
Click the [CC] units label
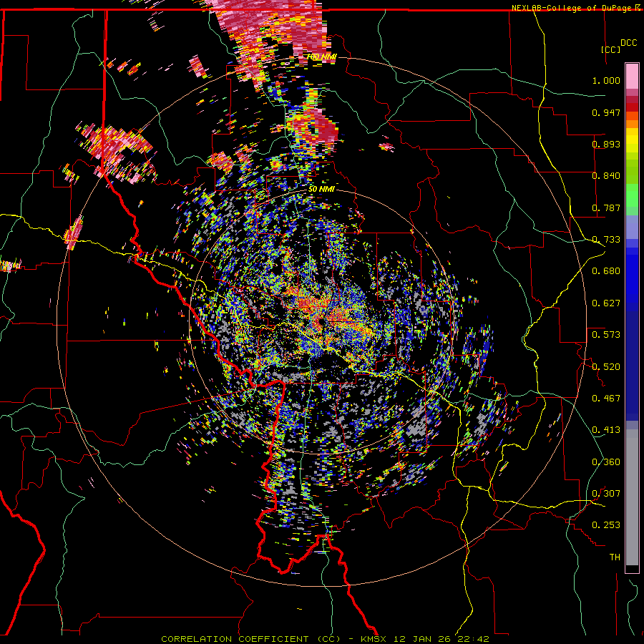tap(611, 49)
